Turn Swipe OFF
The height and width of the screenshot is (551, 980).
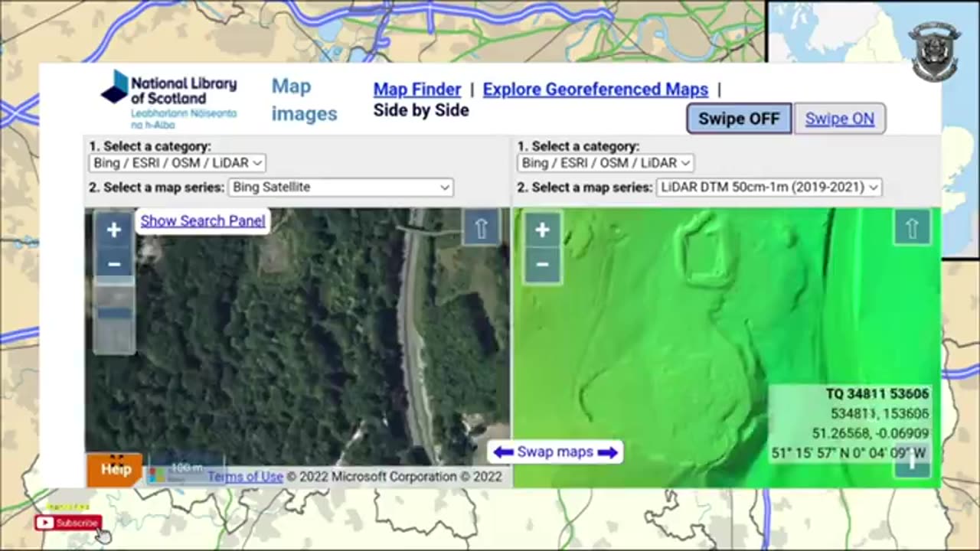click(x=739, y=119)
